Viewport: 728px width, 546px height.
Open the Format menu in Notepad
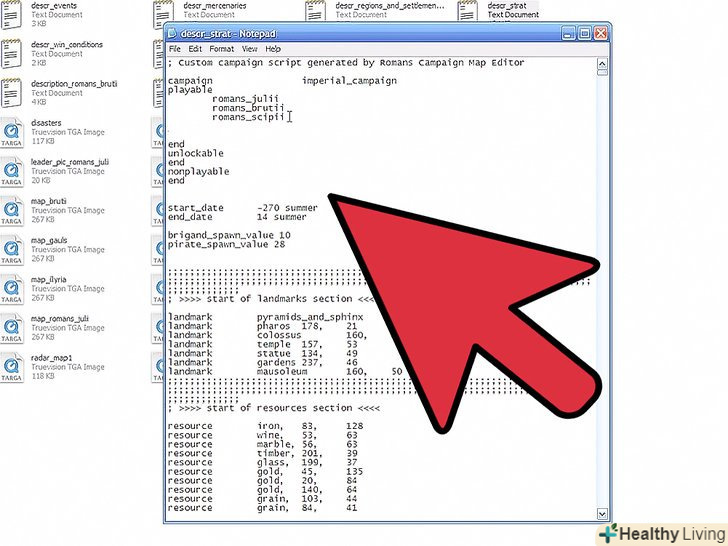pyautogui.click(x=221, y=49)
